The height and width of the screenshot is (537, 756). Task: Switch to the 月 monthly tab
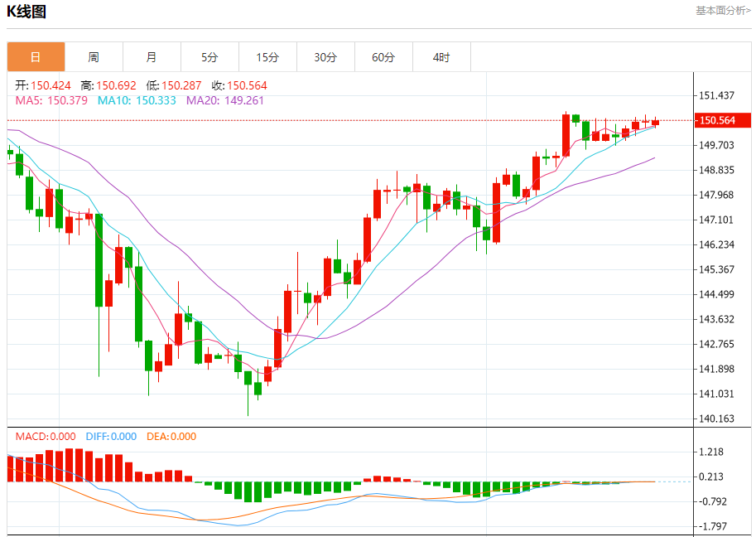(x=152, y=57)
